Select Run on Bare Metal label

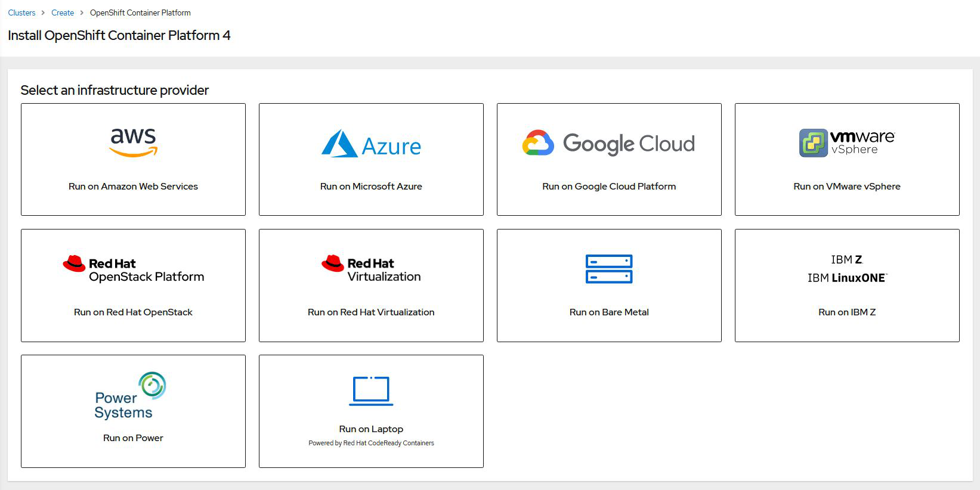tap(609, 312)
